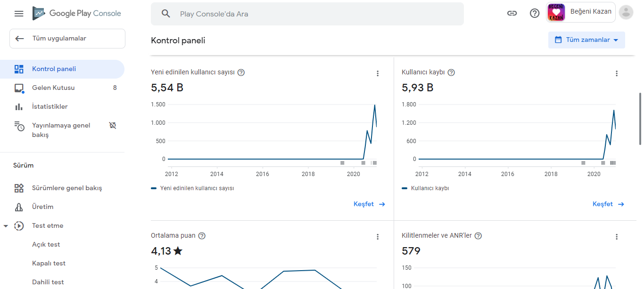Open the Tüm zamanlar date range dropdown
644x289 pixels.
(x=586, y=40)
